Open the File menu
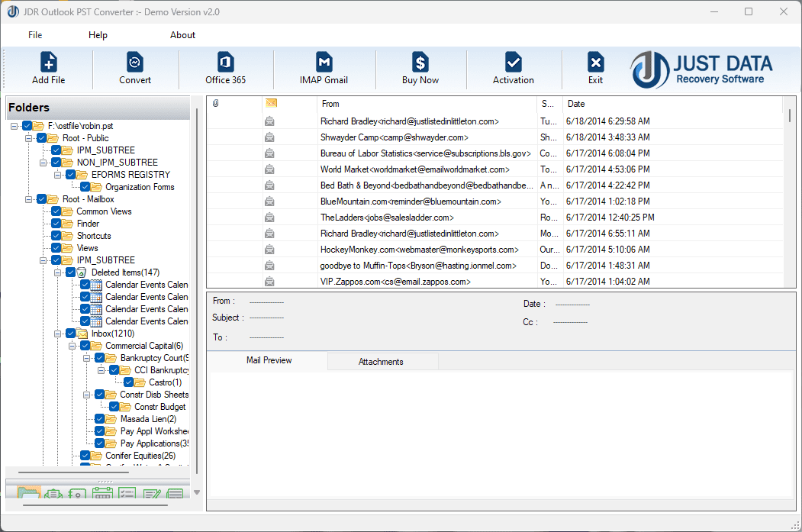The image size is (802, 532). point(35,34)
